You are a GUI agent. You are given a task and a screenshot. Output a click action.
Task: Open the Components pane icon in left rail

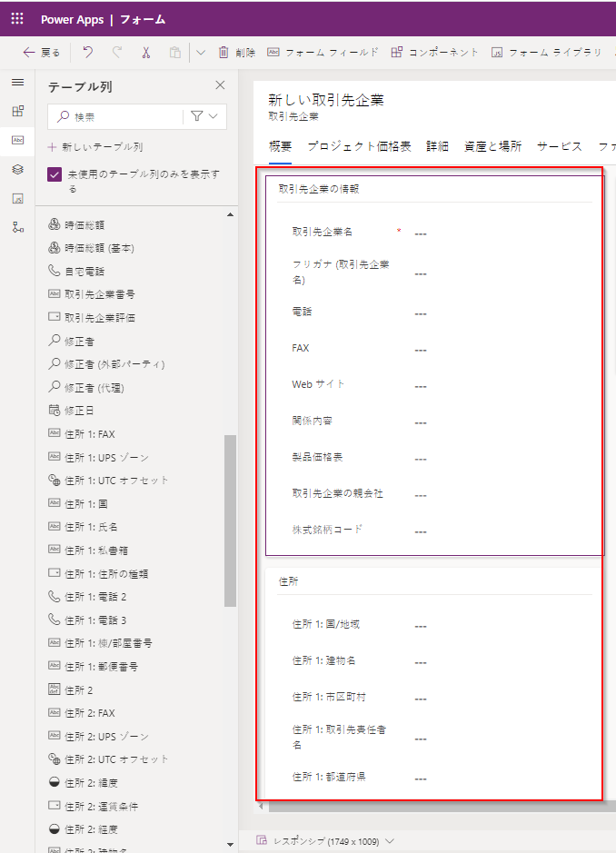pos(17,111)
